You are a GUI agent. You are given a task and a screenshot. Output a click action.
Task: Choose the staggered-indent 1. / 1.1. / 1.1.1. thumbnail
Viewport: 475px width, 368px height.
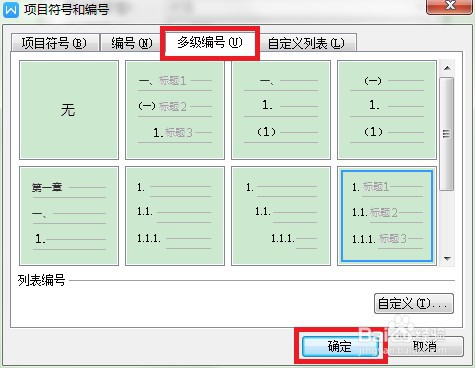pos(281,216)
